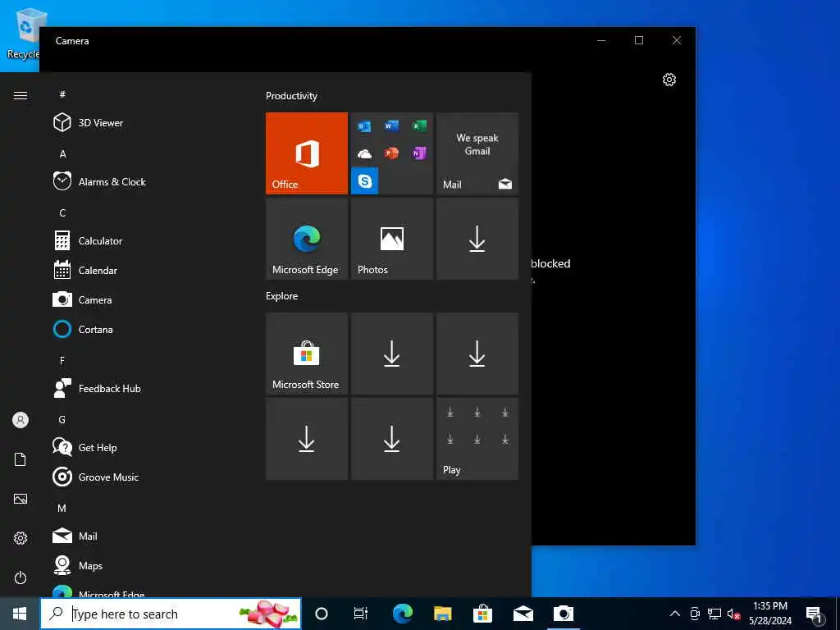Launch Camera from the app list

pyautogui.click(x=144, y=300)
